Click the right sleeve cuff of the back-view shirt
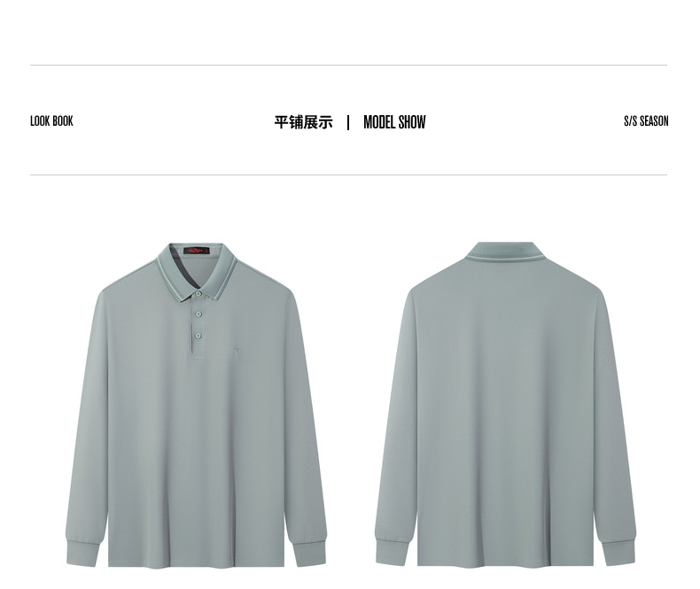The width and height of the screenshot is (700, 589). coord(618,554)
